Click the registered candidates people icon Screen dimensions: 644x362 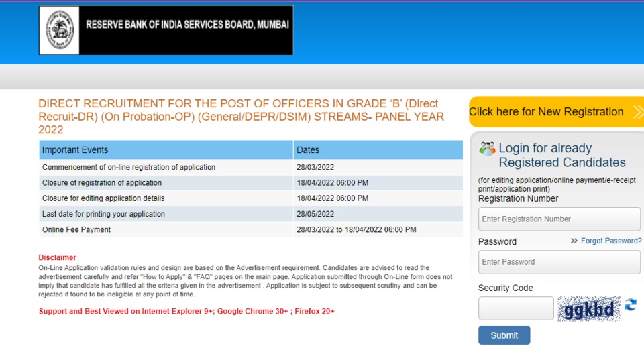pyautogui.click(x=487, y=149)
